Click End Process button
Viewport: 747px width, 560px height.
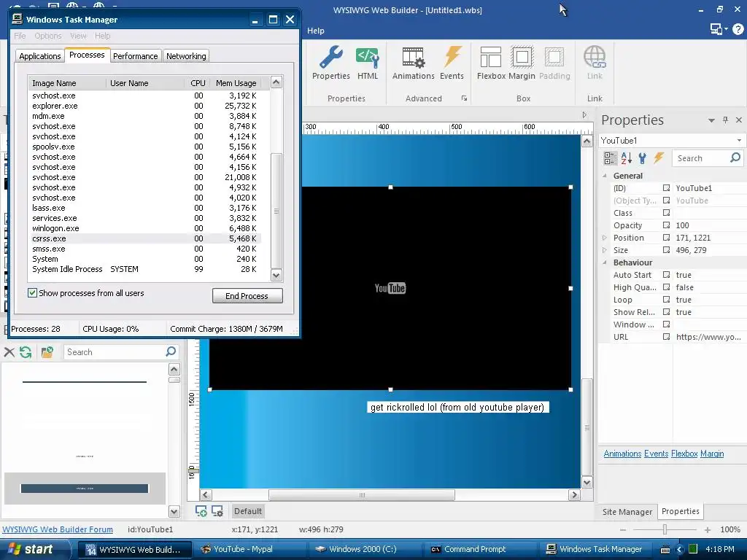tap(247, 296)
